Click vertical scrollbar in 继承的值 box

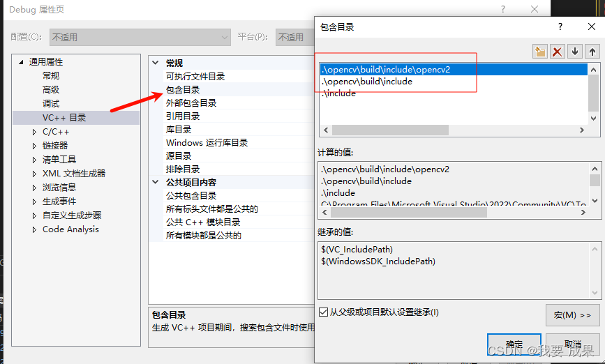click(x=595, y=271)
